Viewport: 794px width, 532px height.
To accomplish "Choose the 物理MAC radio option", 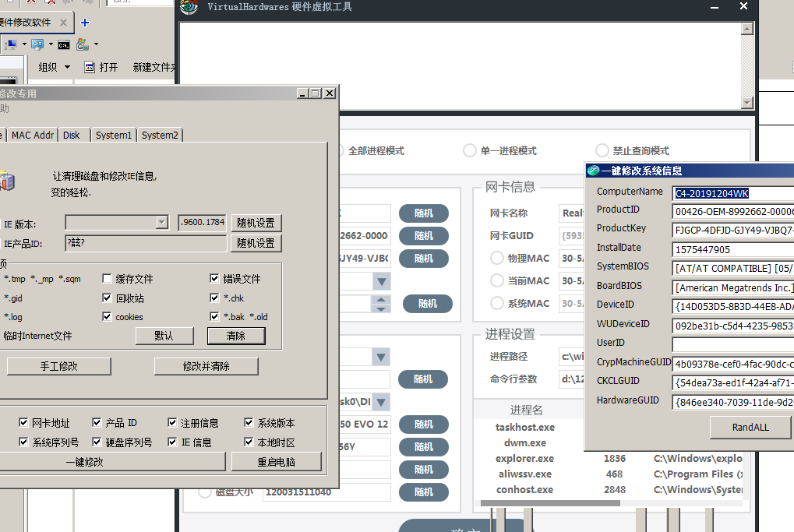I will [496, 259].
